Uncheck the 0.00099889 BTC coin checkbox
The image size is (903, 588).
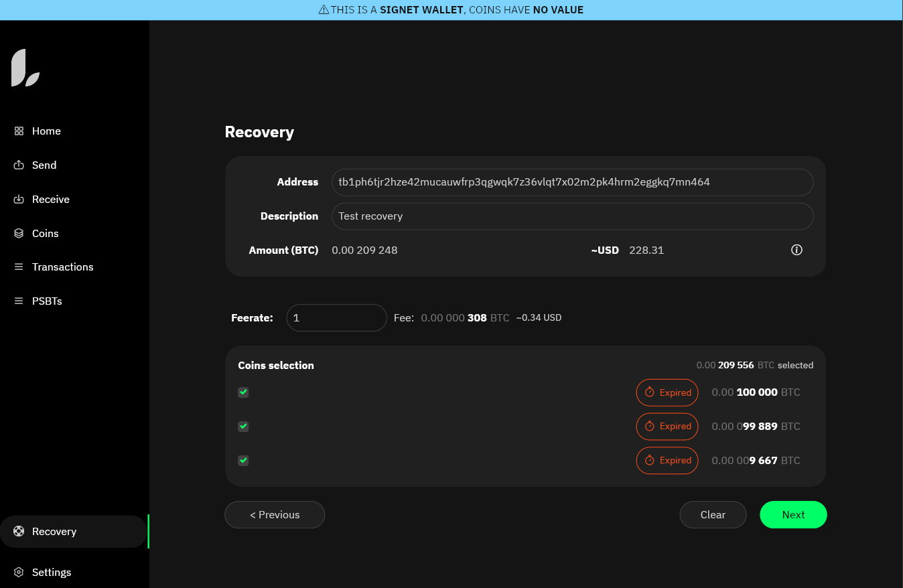click(x=243, y=427)
